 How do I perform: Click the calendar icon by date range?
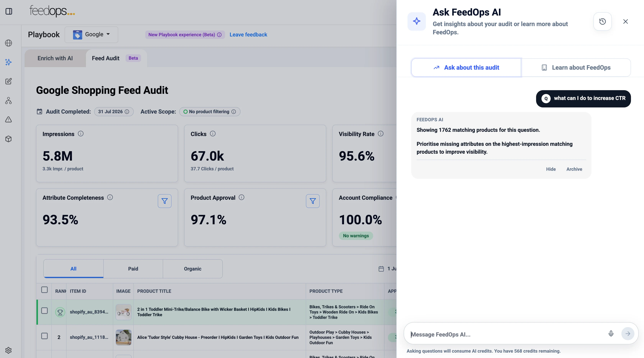click(x=381, y=269)
